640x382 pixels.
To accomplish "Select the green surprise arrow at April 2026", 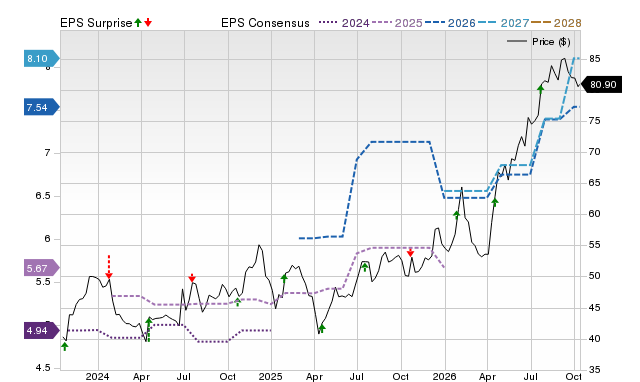I will 495,202.
